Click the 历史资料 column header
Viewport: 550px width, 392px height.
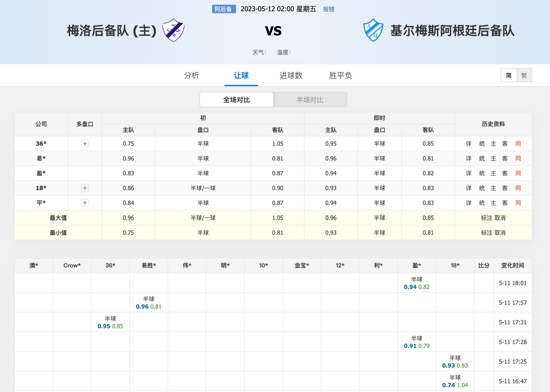[x=493, y=124]
